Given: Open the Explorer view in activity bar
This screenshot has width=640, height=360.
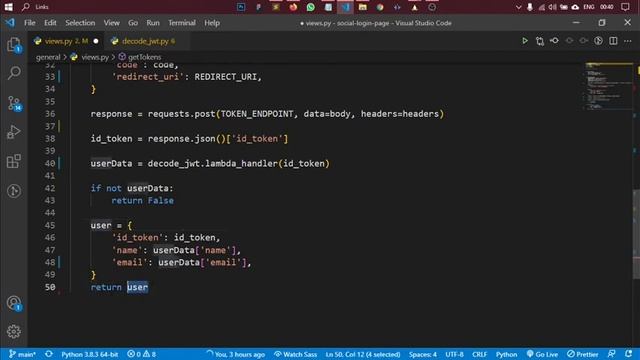Looking at the screenshot, I should [14, 44].
